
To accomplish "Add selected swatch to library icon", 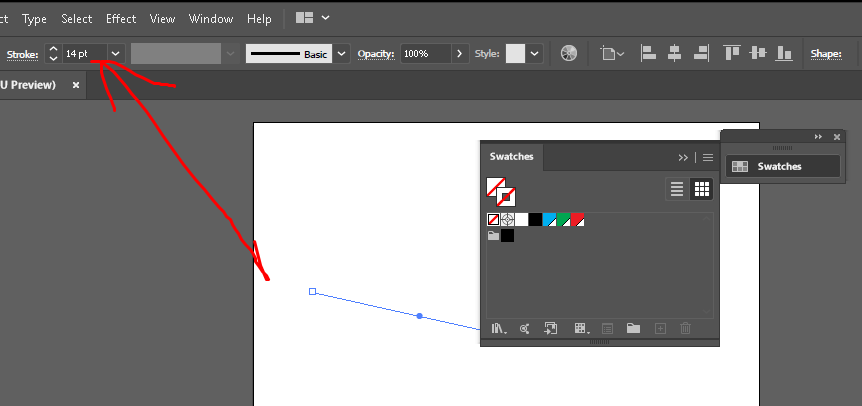I will click(550, 329).
